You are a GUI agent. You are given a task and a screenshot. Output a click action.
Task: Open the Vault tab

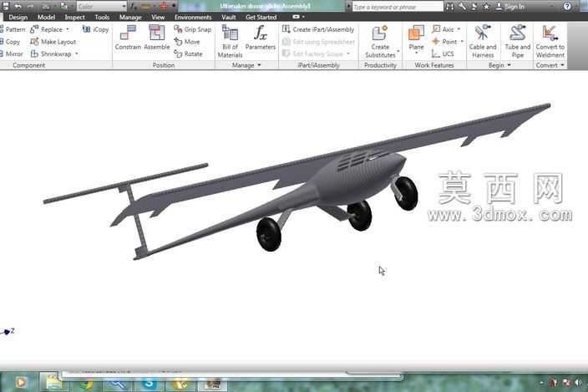tap(229, 18)
